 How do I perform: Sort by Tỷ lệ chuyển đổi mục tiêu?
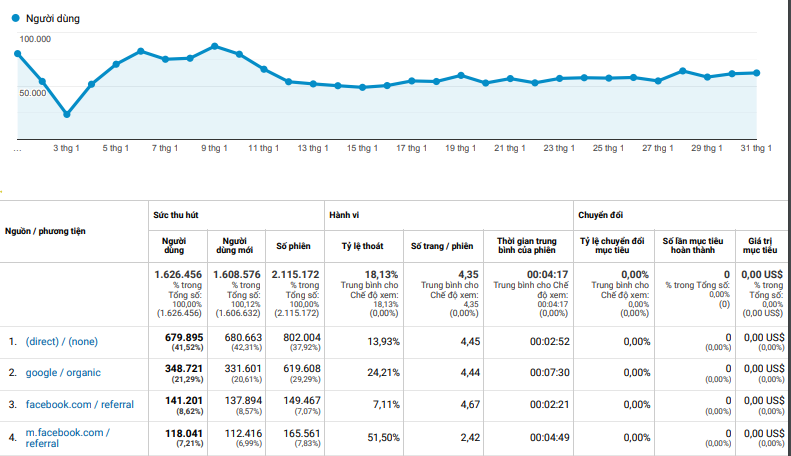[612, 246]
